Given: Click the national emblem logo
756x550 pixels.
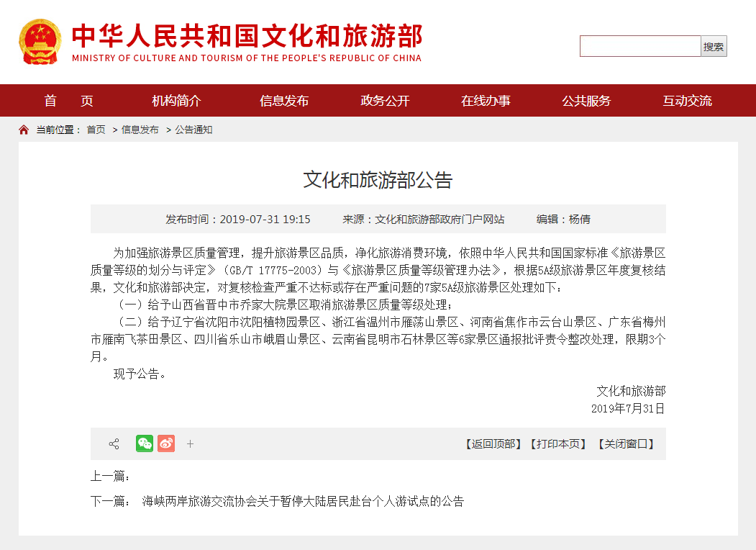Looking at the screenshot, I should point(40,42).
